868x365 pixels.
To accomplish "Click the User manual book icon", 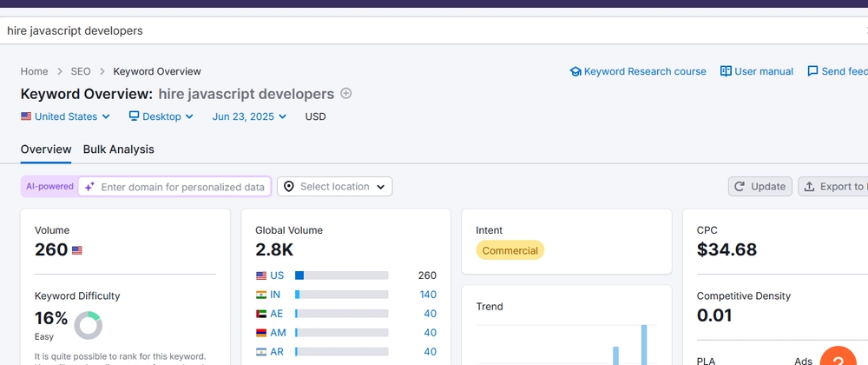I will point(726,71).
